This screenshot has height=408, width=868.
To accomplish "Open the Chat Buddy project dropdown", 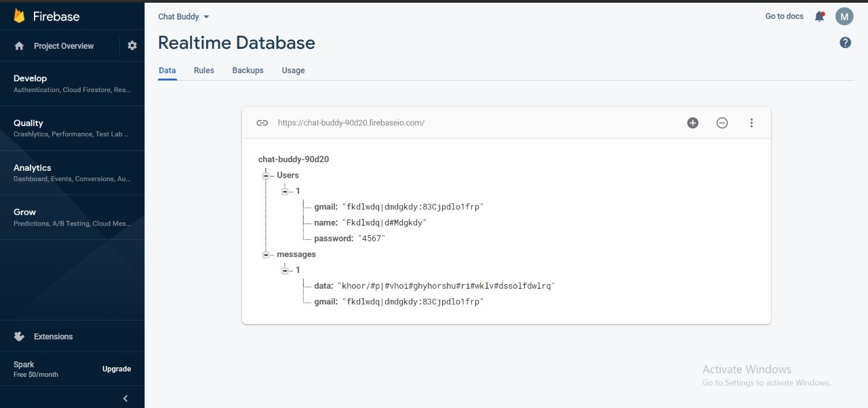I will tap(184, 16).
